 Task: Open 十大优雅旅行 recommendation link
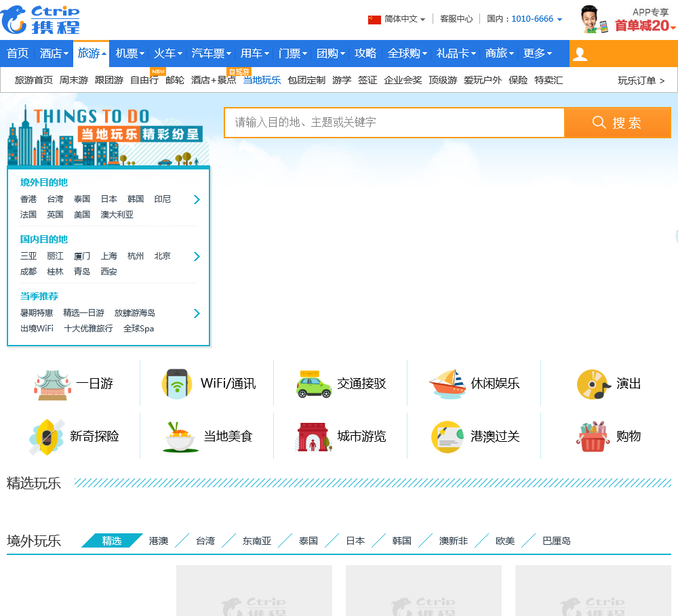[x=88, y=329]
